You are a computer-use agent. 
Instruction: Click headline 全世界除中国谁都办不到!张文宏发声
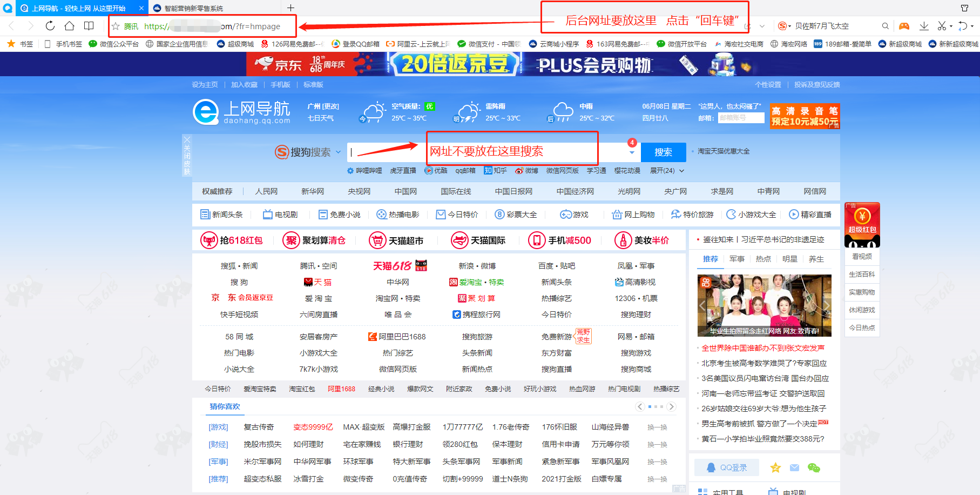tap(763, 348)
